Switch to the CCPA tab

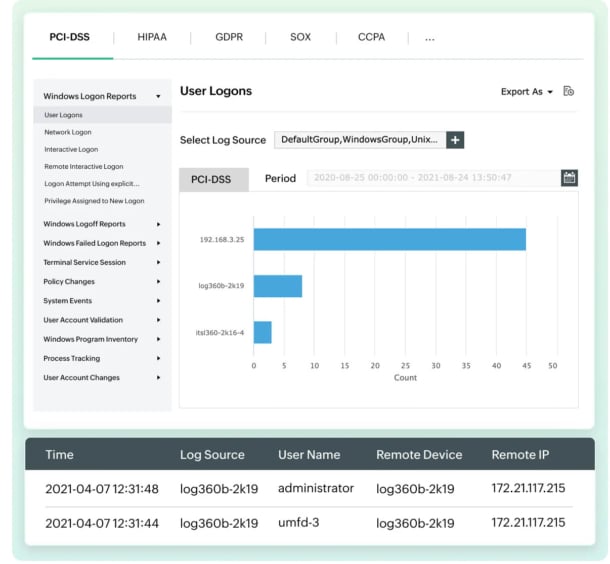372,37
